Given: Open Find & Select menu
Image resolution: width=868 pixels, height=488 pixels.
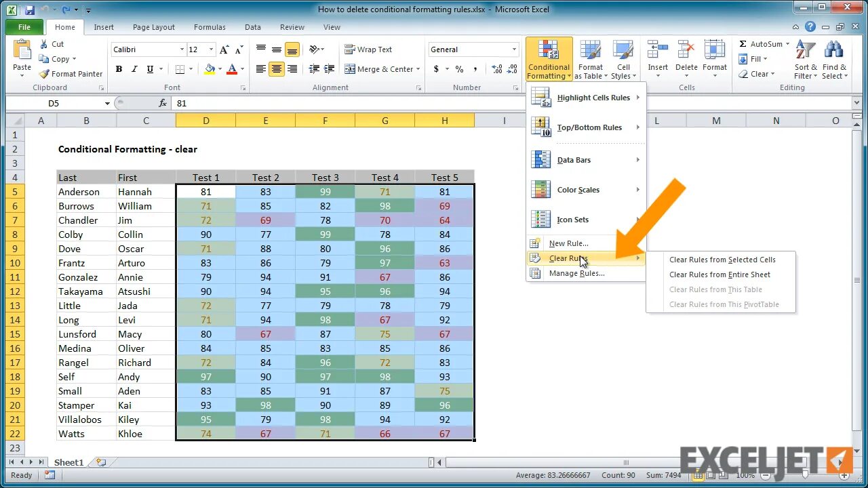Looking at the screenshot, I should click(x=834, y=60).
